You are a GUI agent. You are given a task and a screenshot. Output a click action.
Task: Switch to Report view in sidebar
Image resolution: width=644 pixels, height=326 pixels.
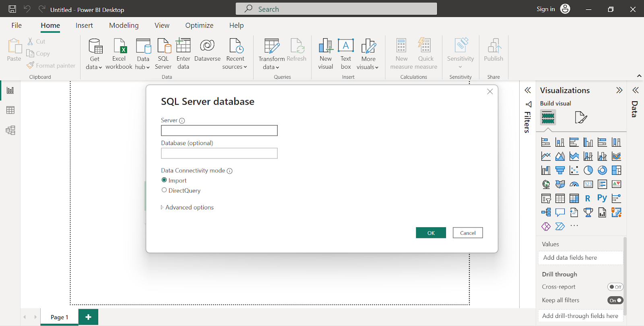point(10,90)
